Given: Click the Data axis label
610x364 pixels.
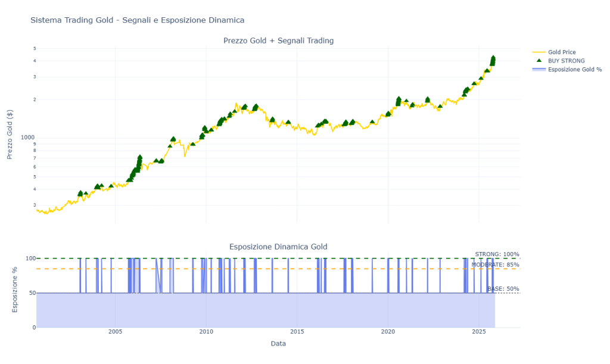Looking at the screenshot, I should coord(278,343).
